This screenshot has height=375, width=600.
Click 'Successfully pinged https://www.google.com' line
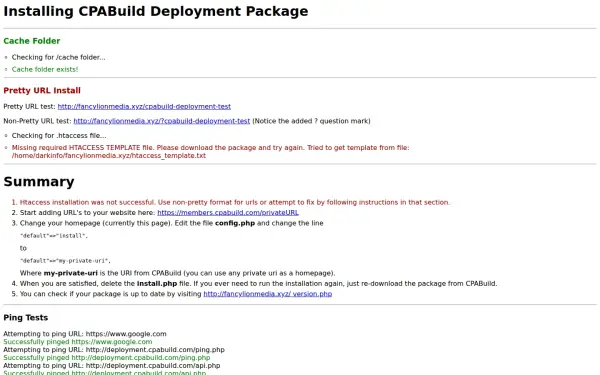(x=78, y=342)
